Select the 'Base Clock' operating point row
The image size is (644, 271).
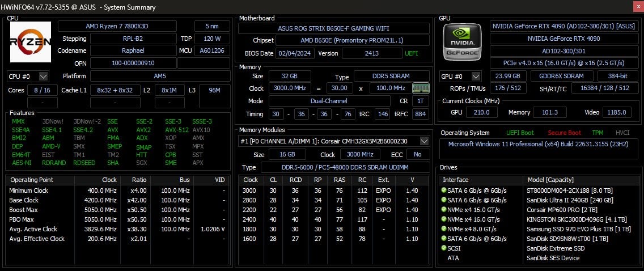pos(118,200)
